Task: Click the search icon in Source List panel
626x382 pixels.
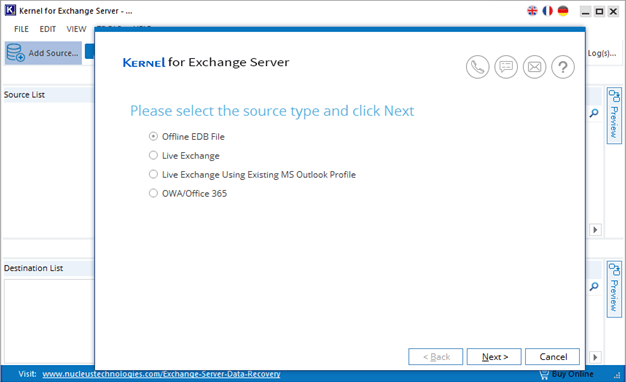Action: pyautogui.click(x=594, y=113)
